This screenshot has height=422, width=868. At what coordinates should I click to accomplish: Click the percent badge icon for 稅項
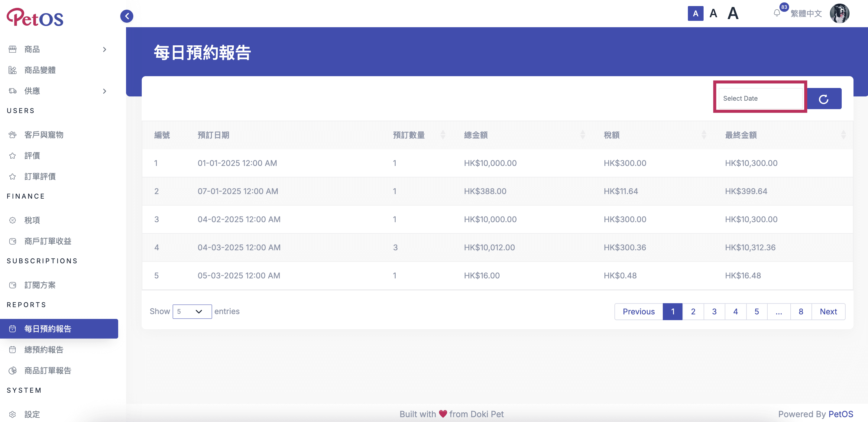click(12, 220)
